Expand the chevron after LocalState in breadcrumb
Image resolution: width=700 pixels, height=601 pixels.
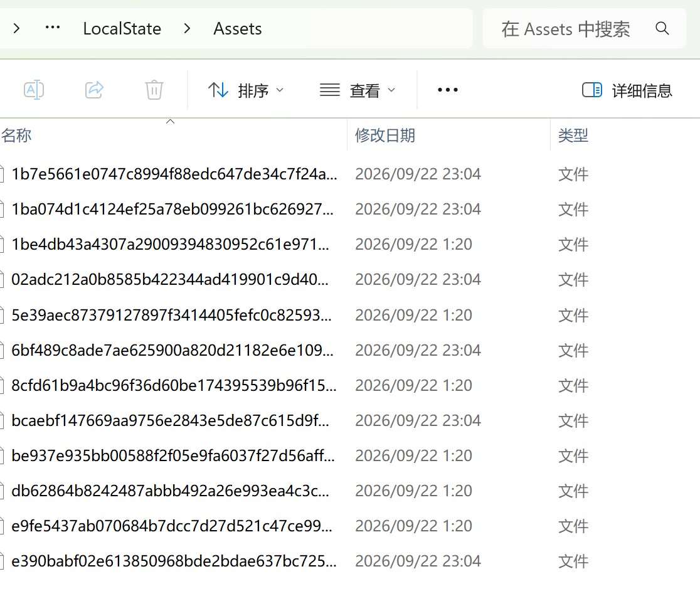[x=187, y=29]
